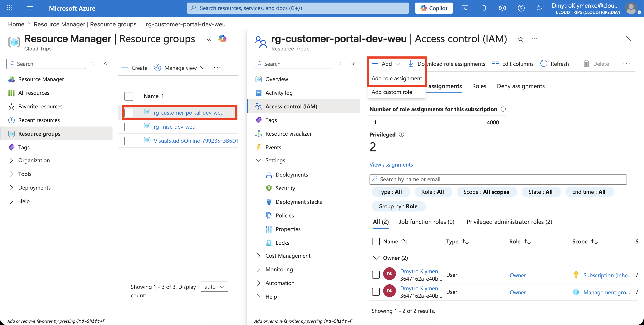Open Events in the resource menu
Screen dimensions: 644x325
click(x=273, y=147)
